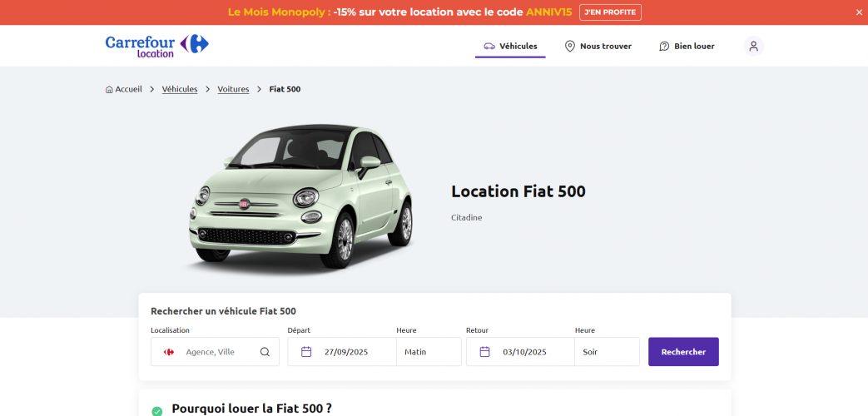The width and height of the screenshot is (868, 416).
Task: Click the J'EN PROFITE promo button
Action: (610, 12)
